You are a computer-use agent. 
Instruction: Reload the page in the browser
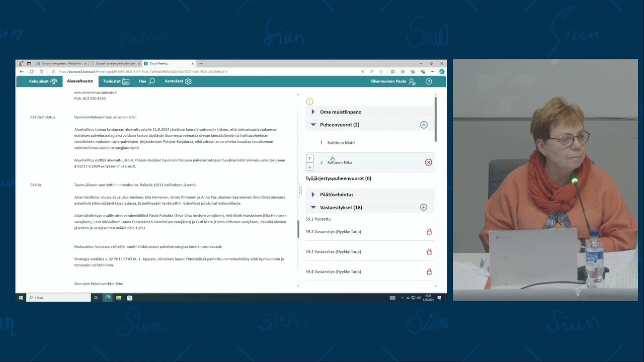pos(32,71)
